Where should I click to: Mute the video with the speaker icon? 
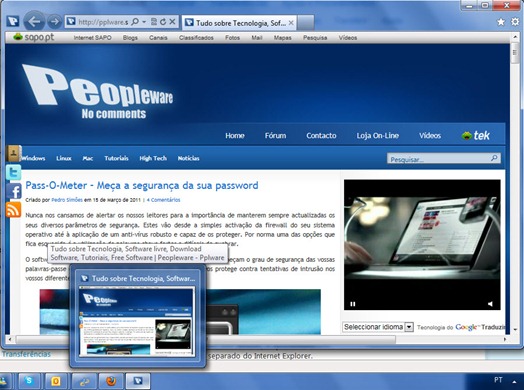(490, 304)
